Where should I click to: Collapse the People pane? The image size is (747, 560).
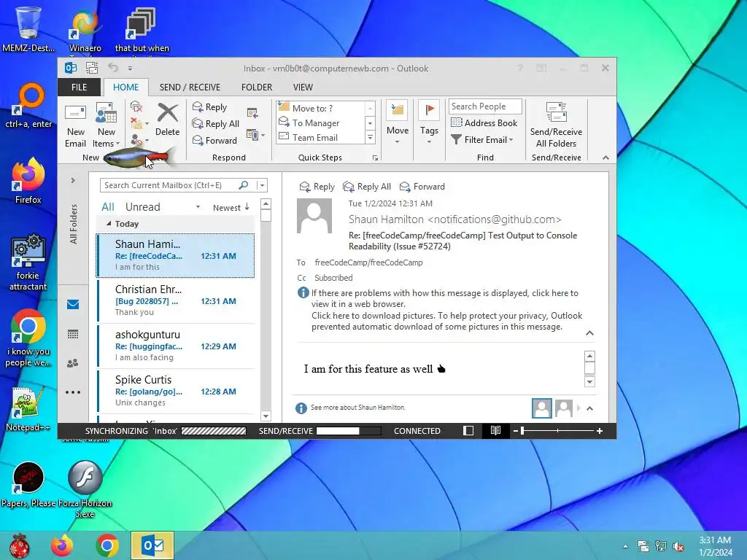[x=589, y=408]
